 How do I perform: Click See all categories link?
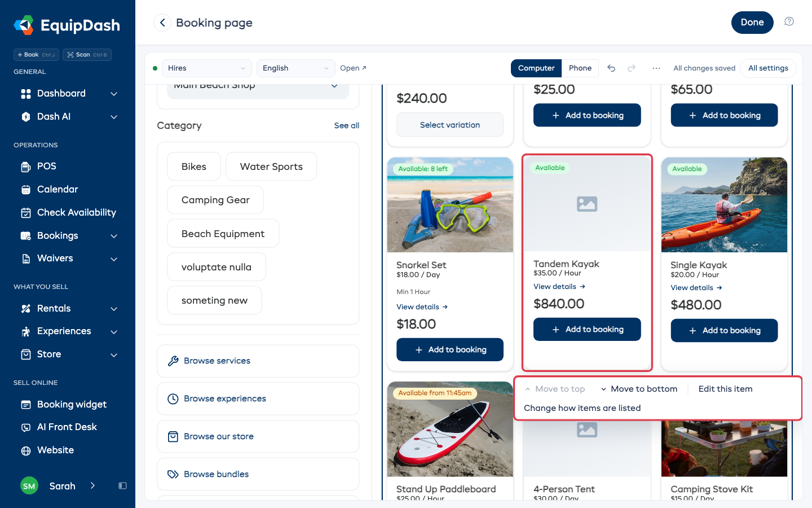[x=346, y=125]
